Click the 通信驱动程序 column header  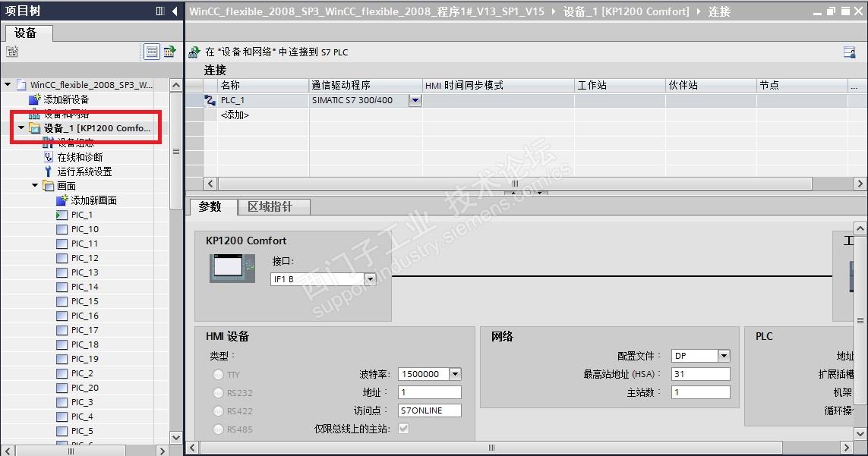[x=365, y=85]
